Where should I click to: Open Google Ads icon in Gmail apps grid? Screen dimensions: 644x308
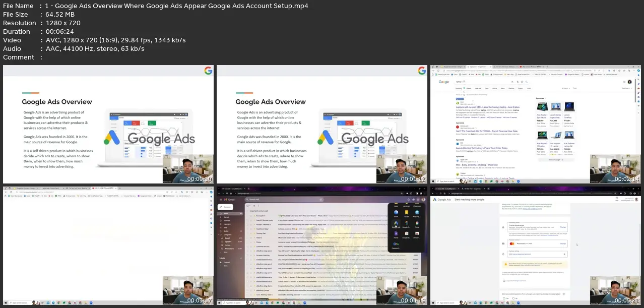pyautogui.click(x=396, y=223)
